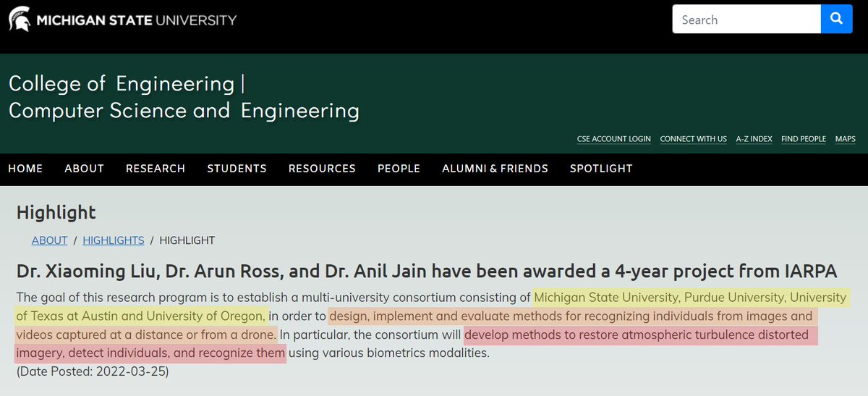868x396 pixels.
Task: Open ALUMNI & FRIENDS menu item
Action: coord(495,169)
